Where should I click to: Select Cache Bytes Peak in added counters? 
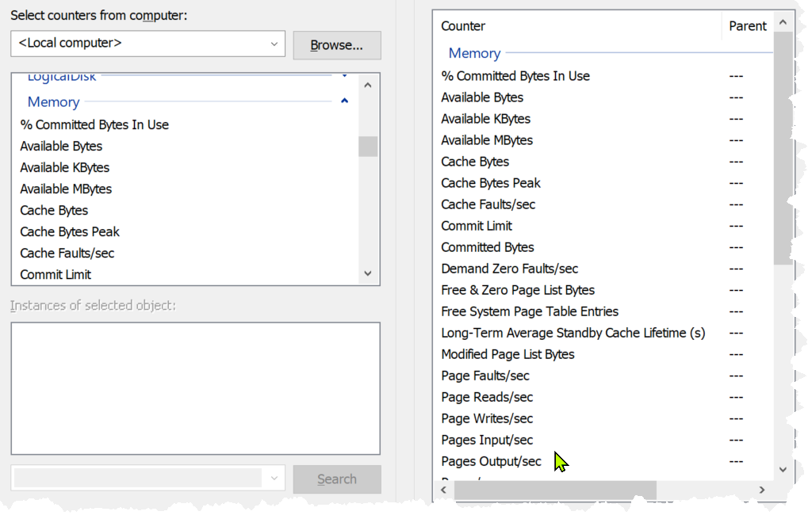point(490,183)
